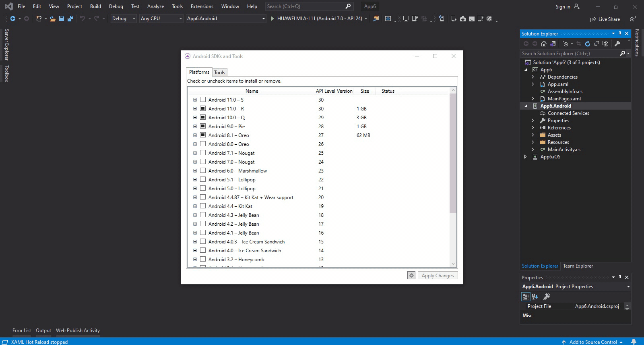644x345 pixels.
Task: Expand the App6.iOS project node
Action: click(526, 157)
